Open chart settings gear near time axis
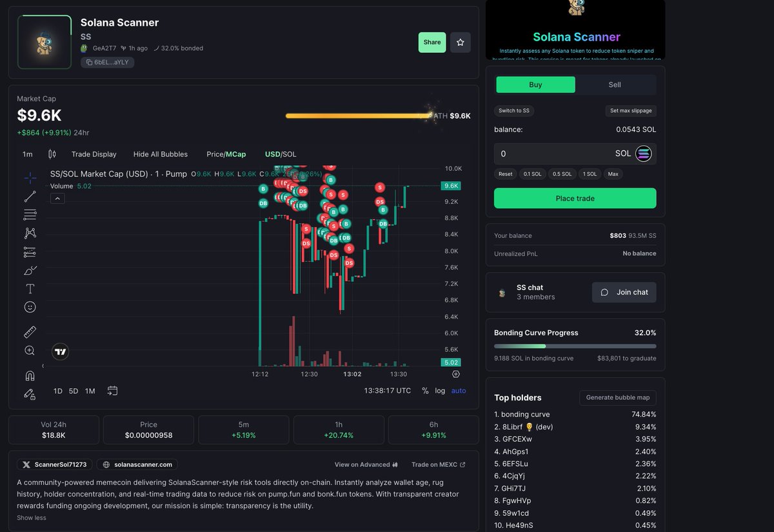This screenshot has width=774, height=532. [x=456, y=374]
